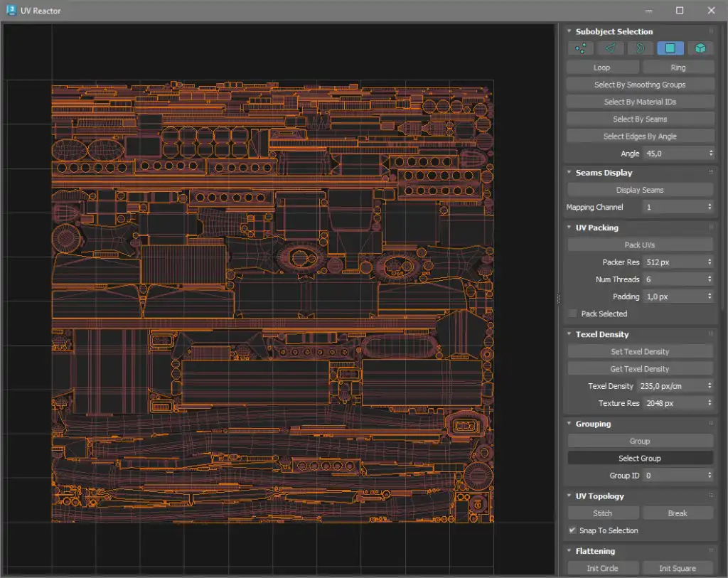Select the Border subobject mode icon

pyautogui.click(x=641, y=48)
